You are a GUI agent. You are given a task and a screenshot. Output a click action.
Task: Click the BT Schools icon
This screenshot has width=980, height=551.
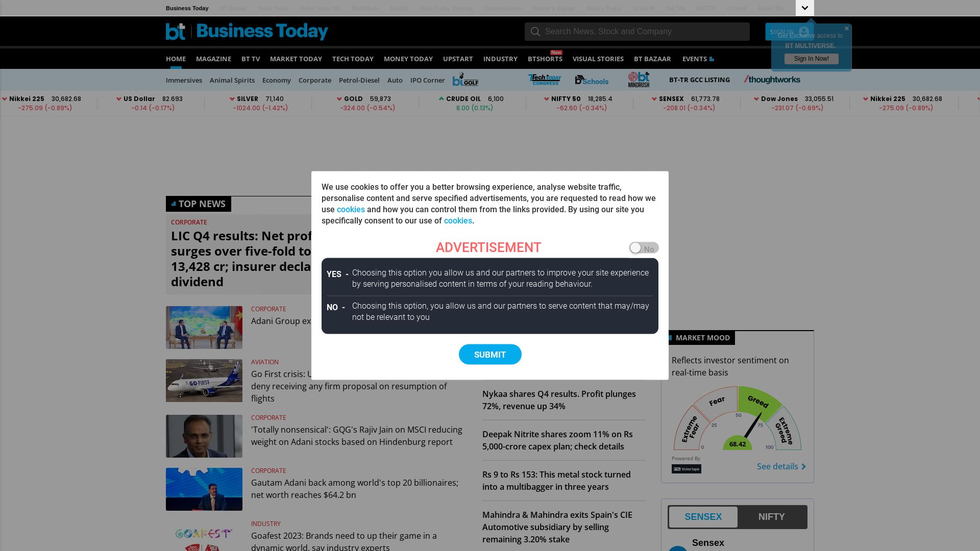pos(592,80)
